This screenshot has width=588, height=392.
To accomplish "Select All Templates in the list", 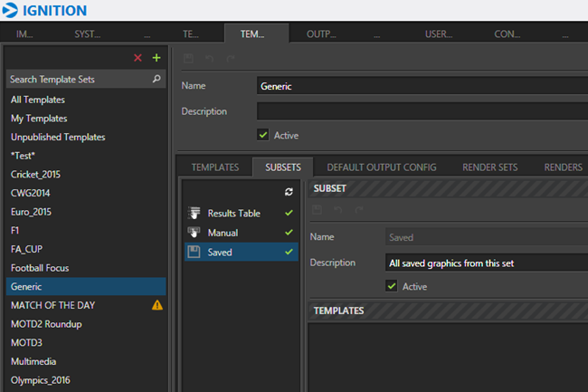I will click(x=86, y=100).
